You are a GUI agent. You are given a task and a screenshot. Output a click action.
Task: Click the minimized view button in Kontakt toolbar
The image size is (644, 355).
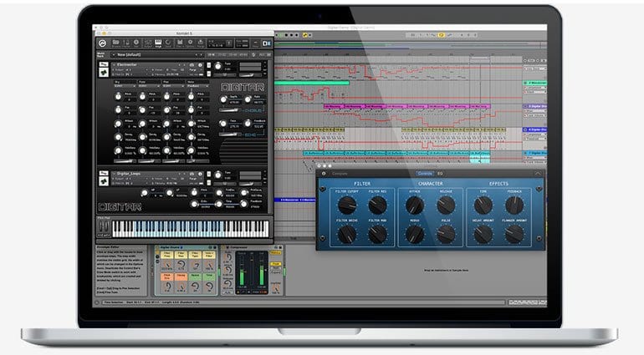pyautogui.click(x=255, y=43)
